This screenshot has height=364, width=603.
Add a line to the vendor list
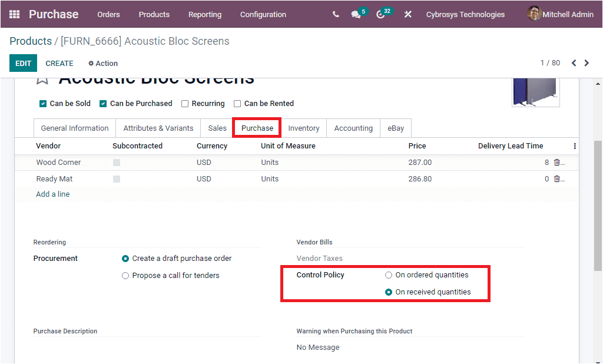(51, 194)
